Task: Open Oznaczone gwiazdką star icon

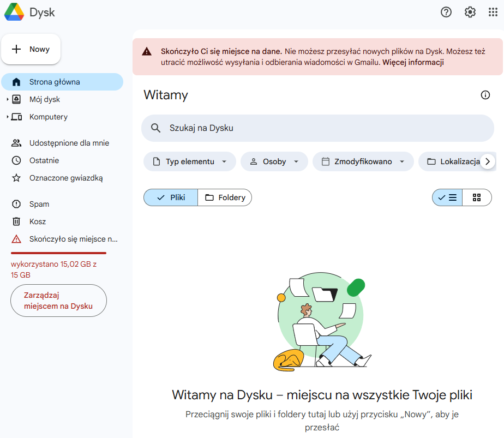Action: pyautogui.click(x=16, y=178)
